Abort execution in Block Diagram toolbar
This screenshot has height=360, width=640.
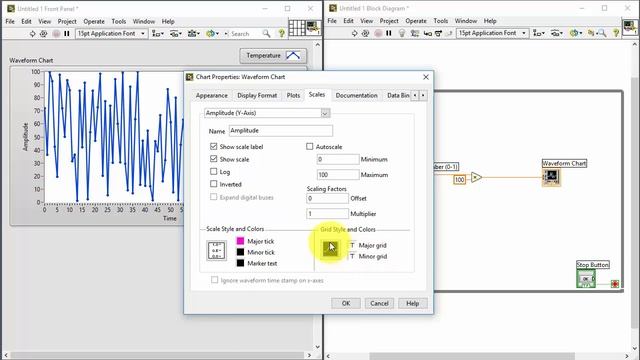378,33
